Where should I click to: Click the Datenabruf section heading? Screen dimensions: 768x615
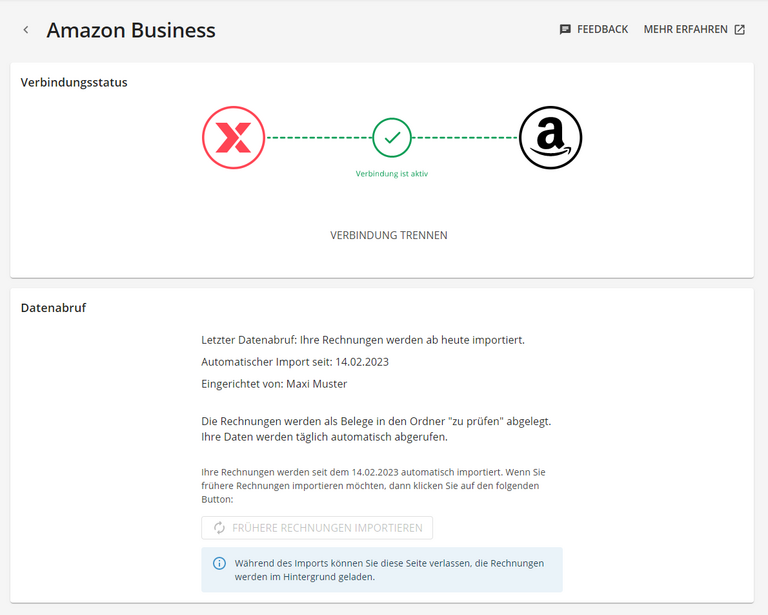click(53, 308)
